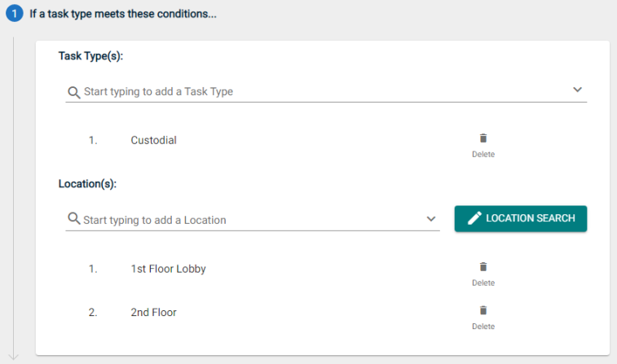Click the magnifier icon in Location search
The height and width of the screenshot is (364, 617).
click(x=73, y=218)
